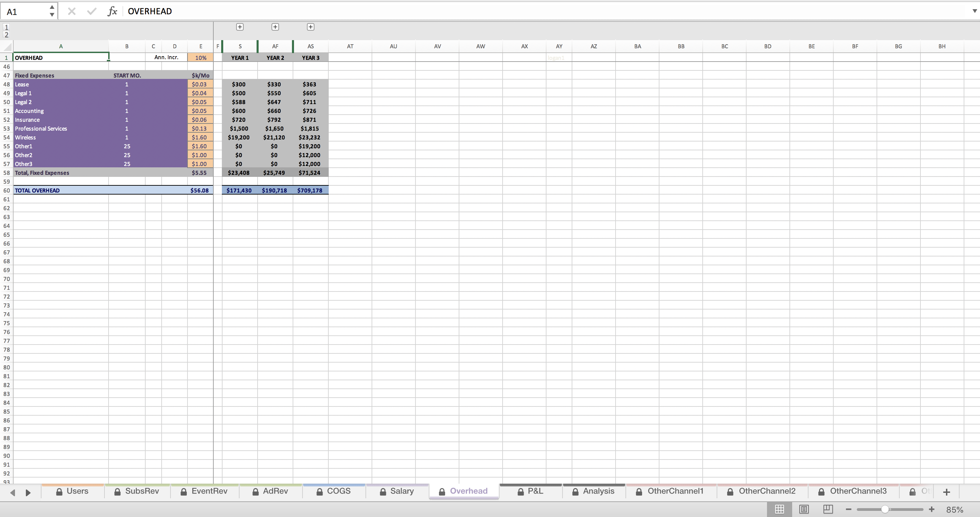Switch to Normal view icon
Image resolution: width=980 pixels, height=517 pixels.
coord(780,510)
